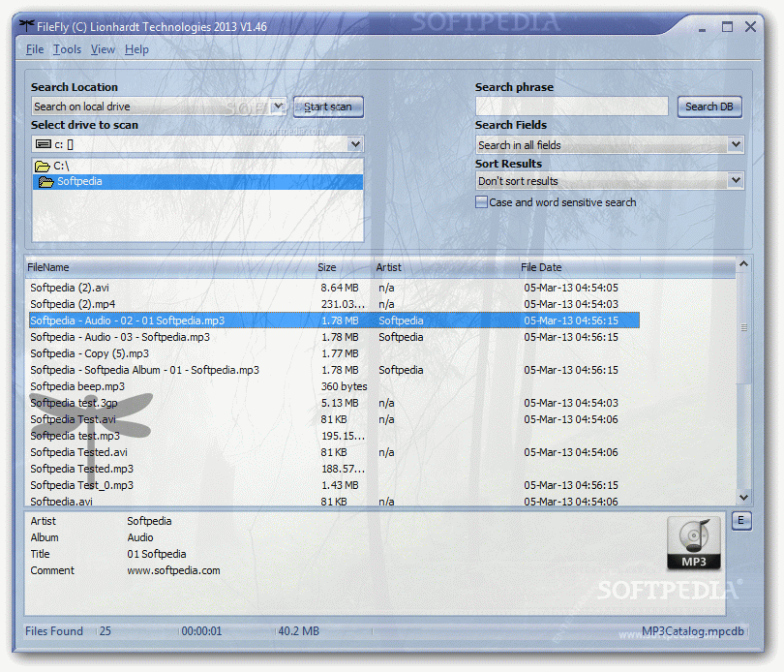Select Softpedia Tested.mp3 row
This screenshot has width=784, height=672.
click(x=334, y=469)
